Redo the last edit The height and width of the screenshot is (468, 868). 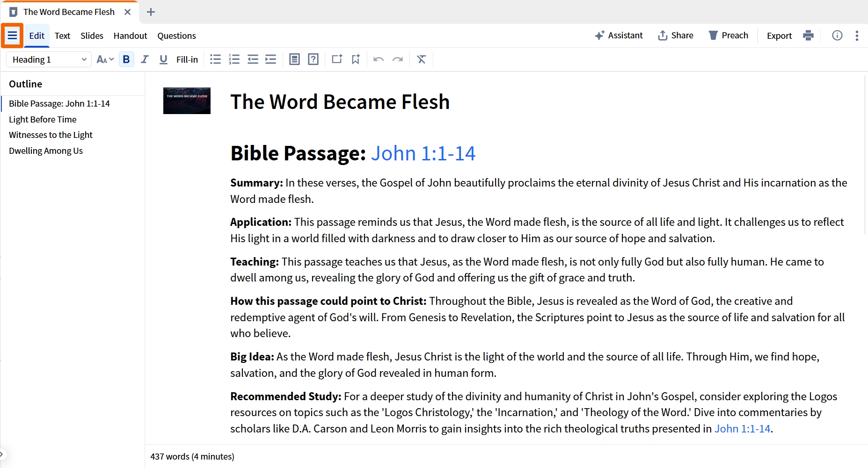[x=398, y=59]
